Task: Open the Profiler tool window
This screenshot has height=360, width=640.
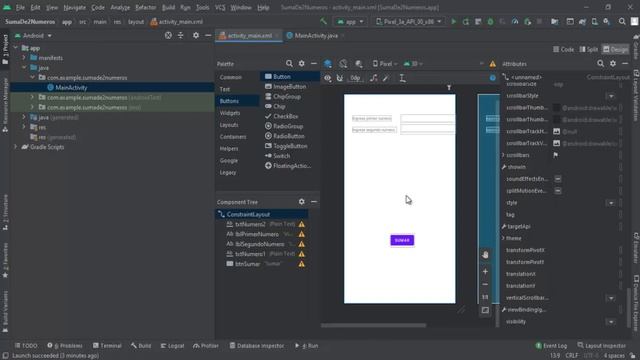Action: click(x=206, y=346)
